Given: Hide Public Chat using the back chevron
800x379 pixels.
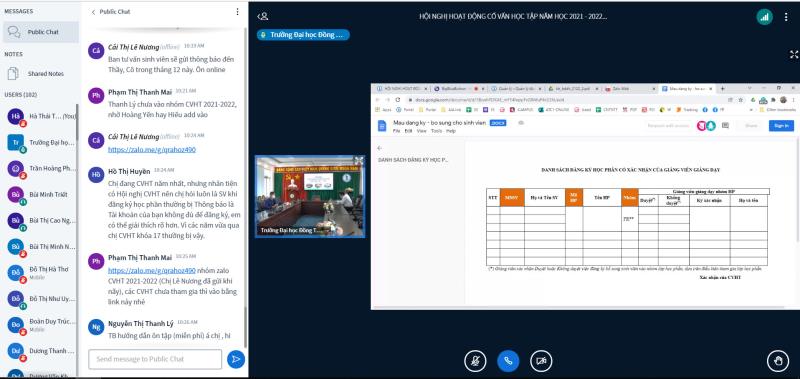Looking at the screenshot, I should pos(93,12).
